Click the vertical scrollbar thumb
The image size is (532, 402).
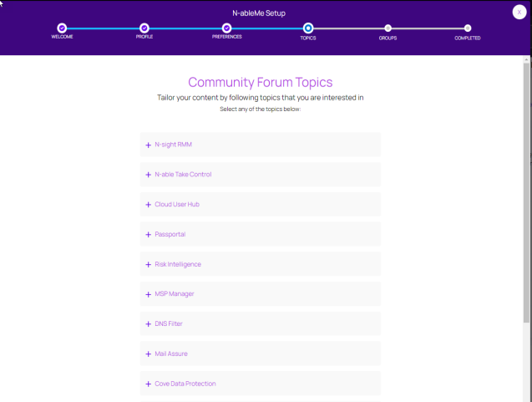pyautogui.click(x=526, y=192)
